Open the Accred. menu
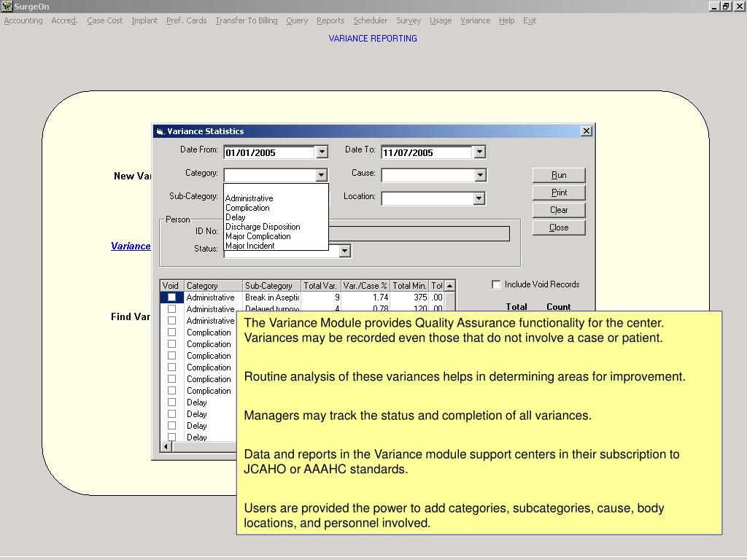The height and width of the screenshot is (560, 747). coord(64,20)
